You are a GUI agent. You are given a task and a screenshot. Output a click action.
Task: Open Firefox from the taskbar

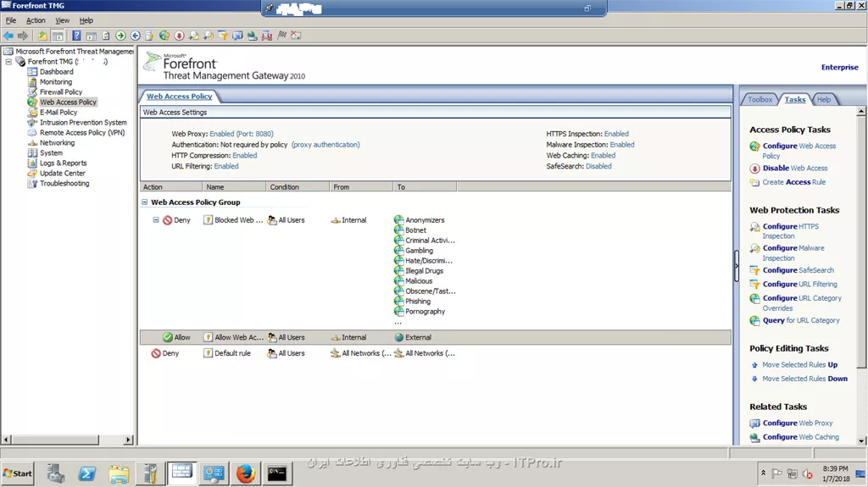(x=246, y=473)
